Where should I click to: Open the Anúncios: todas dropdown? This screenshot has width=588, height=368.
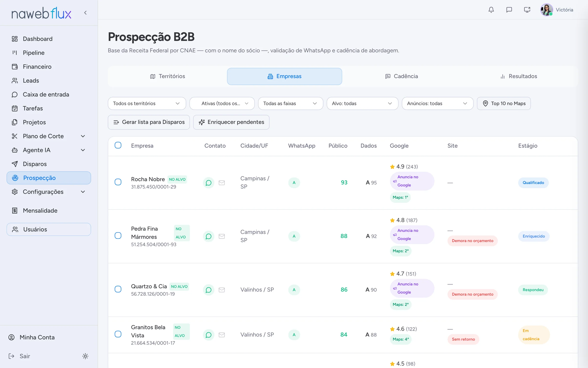click(x=438, y=104)
